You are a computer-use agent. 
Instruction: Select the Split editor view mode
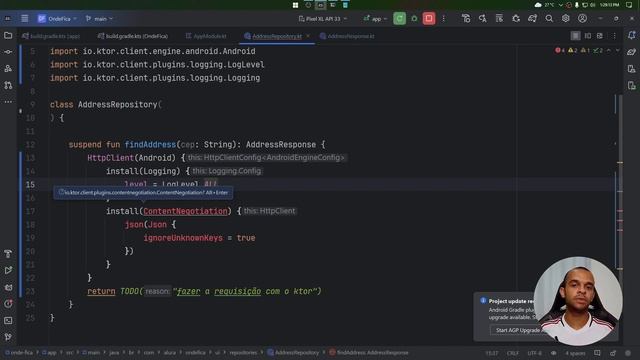click(588, 36)
